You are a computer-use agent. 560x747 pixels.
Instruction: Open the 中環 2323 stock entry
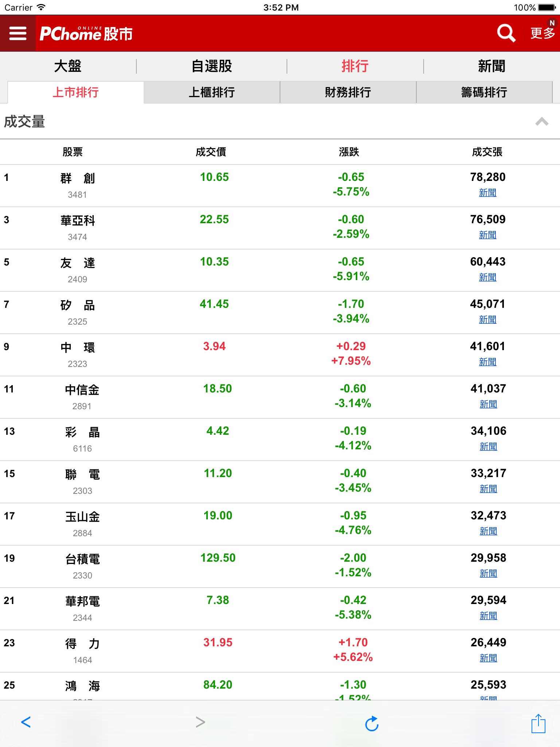coord(78,355)
